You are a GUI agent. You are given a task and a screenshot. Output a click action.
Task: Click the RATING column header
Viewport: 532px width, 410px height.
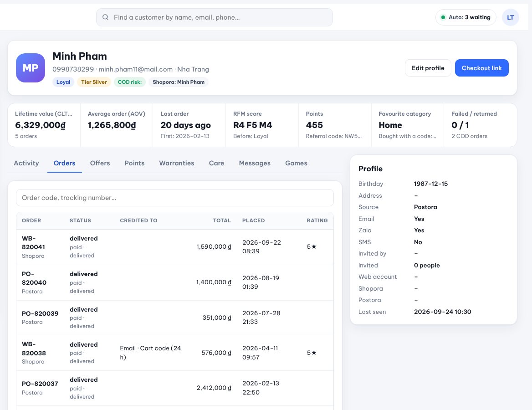(x=317, y=220)
